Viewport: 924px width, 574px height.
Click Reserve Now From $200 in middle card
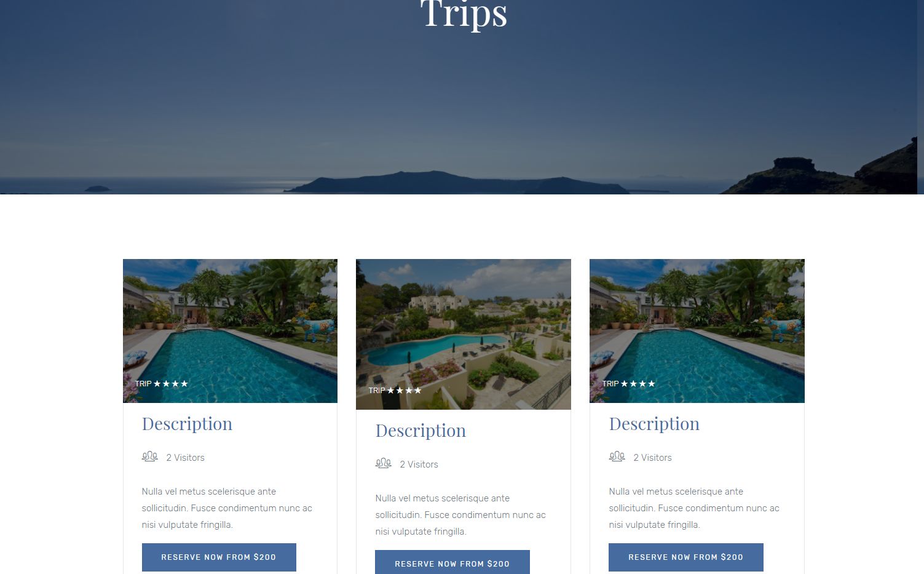(x=452, y=562)
